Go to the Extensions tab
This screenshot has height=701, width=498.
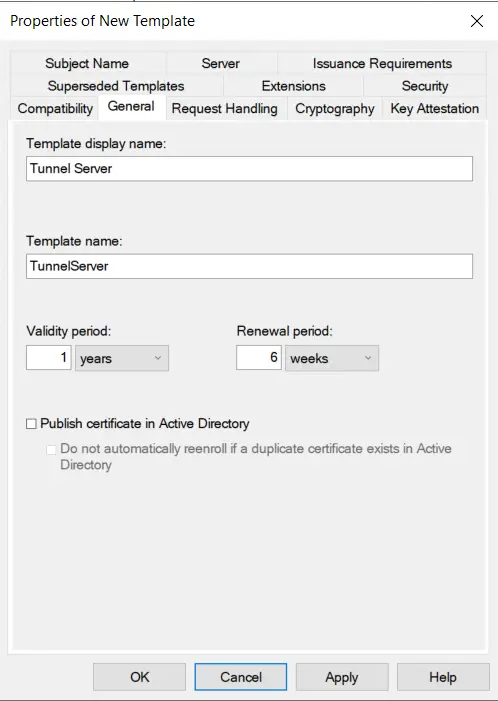[x=294, y=86]
